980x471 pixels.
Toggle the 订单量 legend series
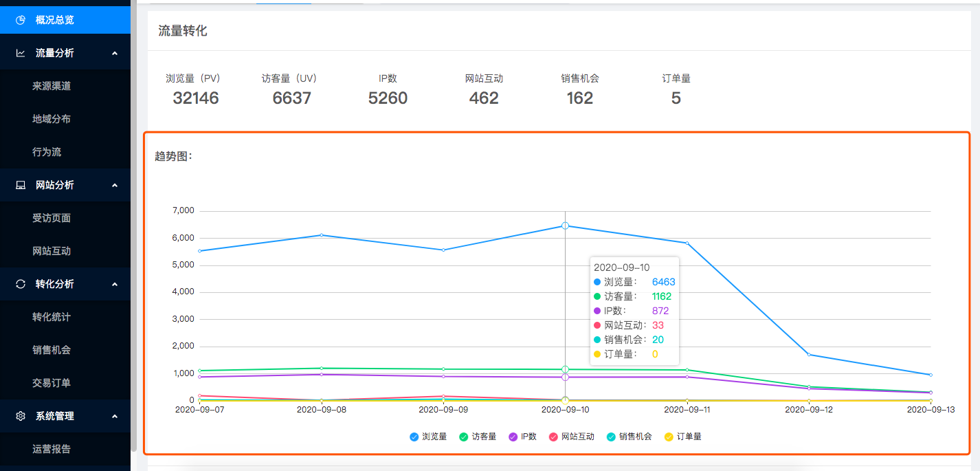(x=669, y=437)
